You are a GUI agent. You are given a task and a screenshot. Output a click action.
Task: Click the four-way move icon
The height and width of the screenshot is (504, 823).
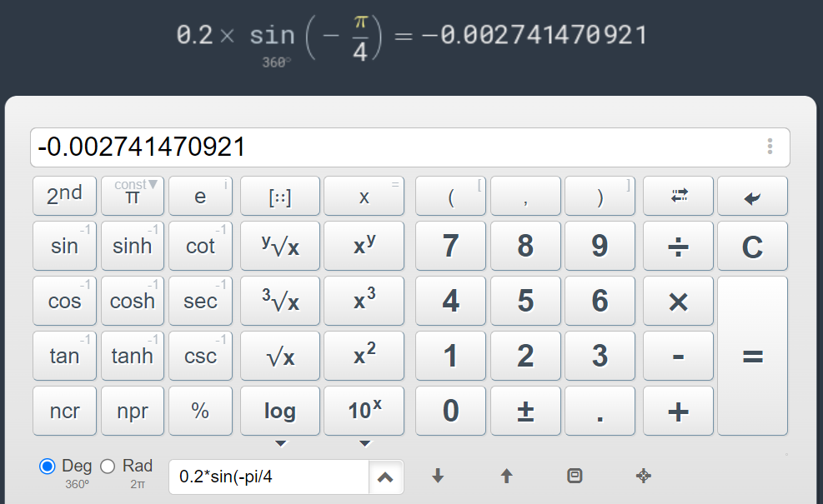coord(643,477)
